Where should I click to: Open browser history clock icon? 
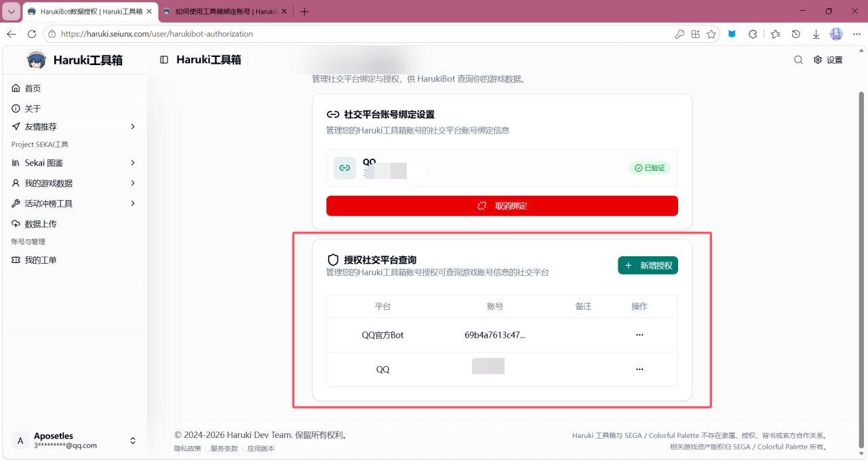(796, 34)
